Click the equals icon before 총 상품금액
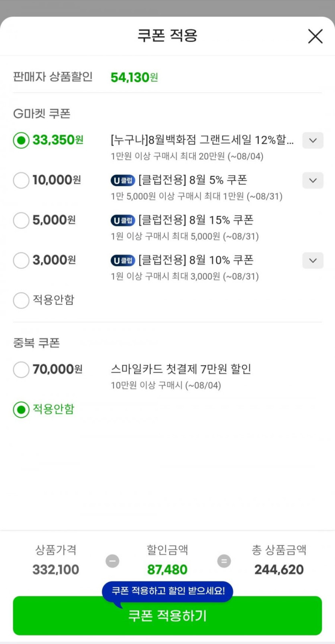 [x=224, y=561]
